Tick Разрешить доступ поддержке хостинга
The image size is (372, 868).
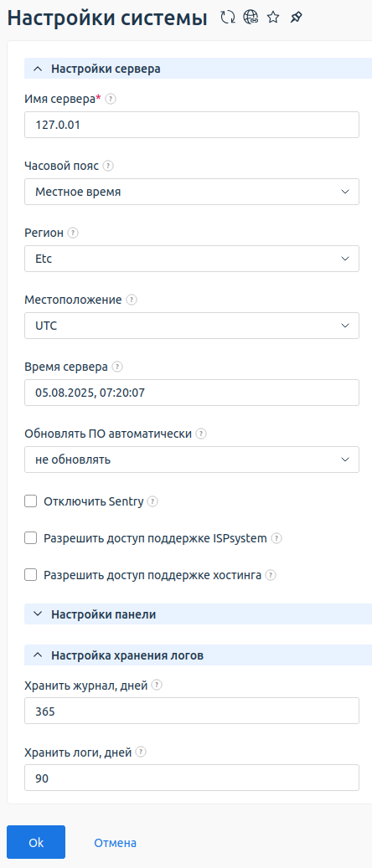30,575
